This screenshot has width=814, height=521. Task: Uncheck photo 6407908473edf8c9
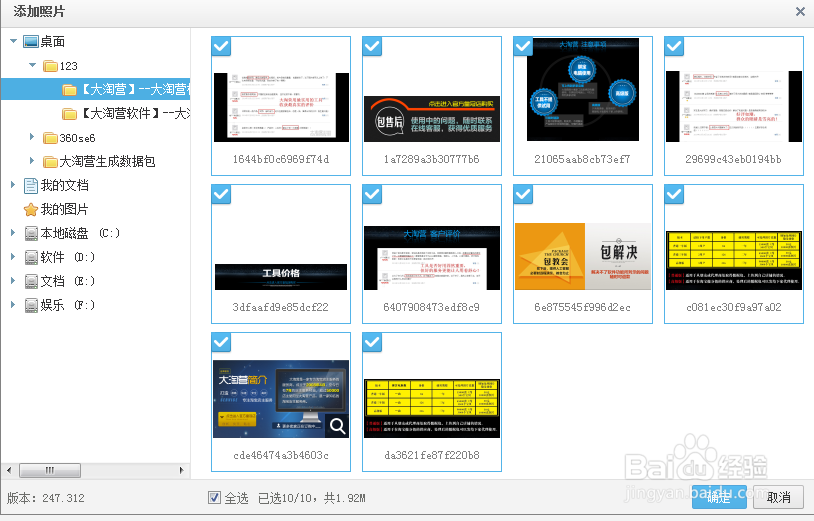point(372,194)
